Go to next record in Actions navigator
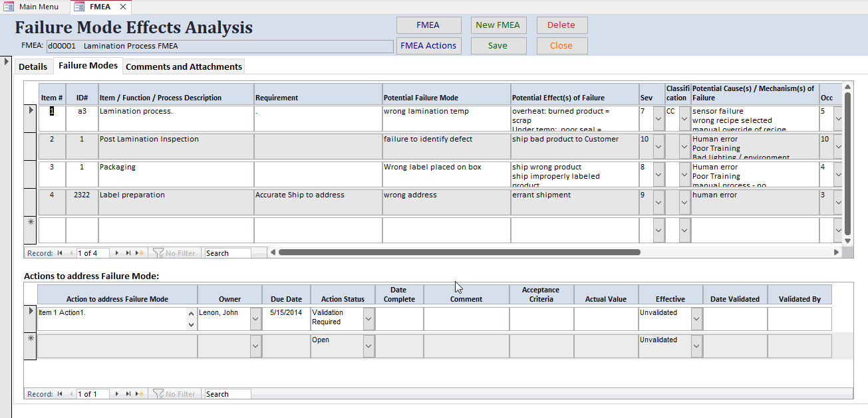The height and width of the screenshot is (418, 868). pyautogui.click(x=118, y=394)
